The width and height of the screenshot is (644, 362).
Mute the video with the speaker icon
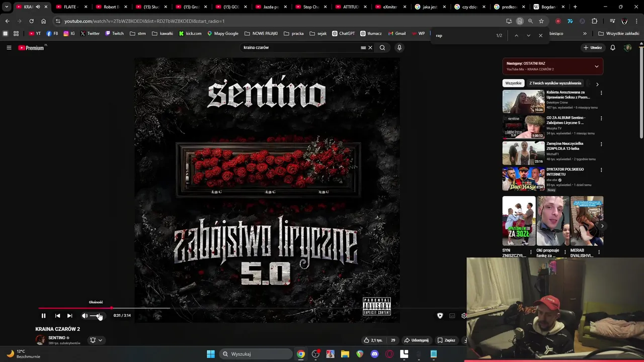(x=85, y=316)
